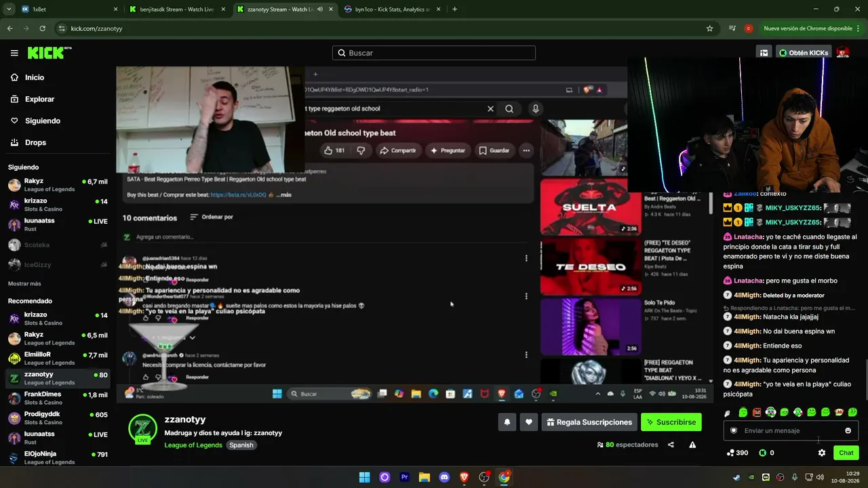The height and width of the screenshot is (488, 868).
Task: Open krizazo in the Siguiendo list
Action: coord(58,205)
